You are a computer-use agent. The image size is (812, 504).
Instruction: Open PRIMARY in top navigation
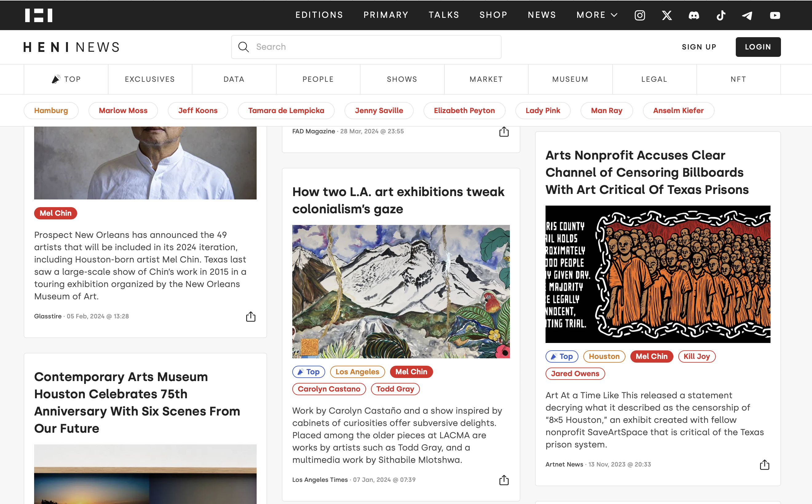click(386, 15)
